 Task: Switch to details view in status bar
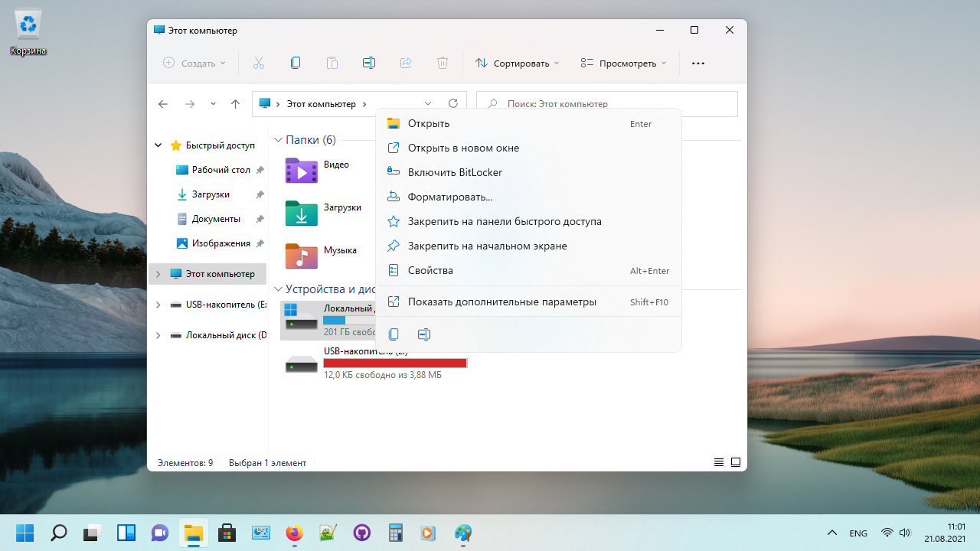pyautogui.click(x=719, y=462)
